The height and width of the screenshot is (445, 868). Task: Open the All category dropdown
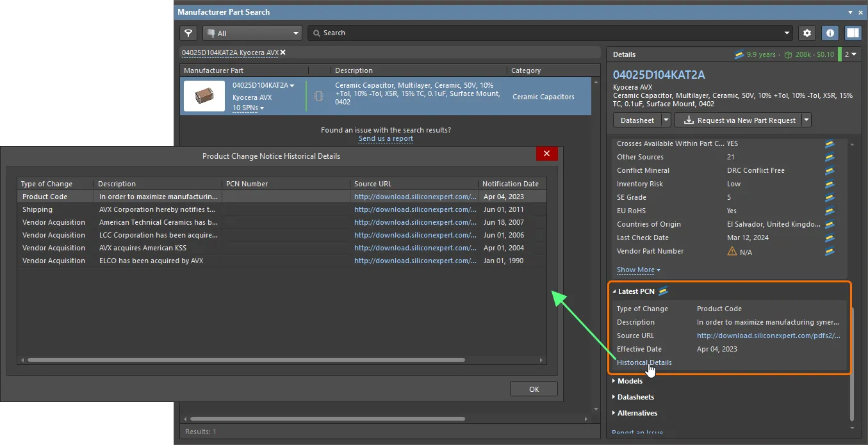[252, 33]
